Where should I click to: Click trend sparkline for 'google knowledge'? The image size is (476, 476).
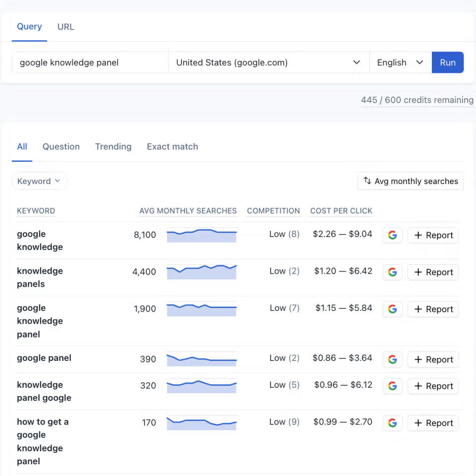202,236
